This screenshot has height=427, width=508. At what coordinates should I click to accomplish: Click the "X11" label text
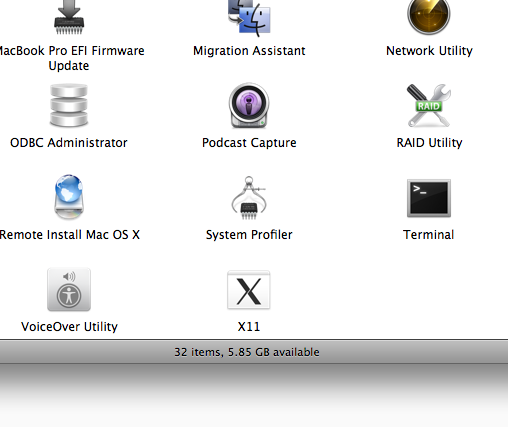249,327
